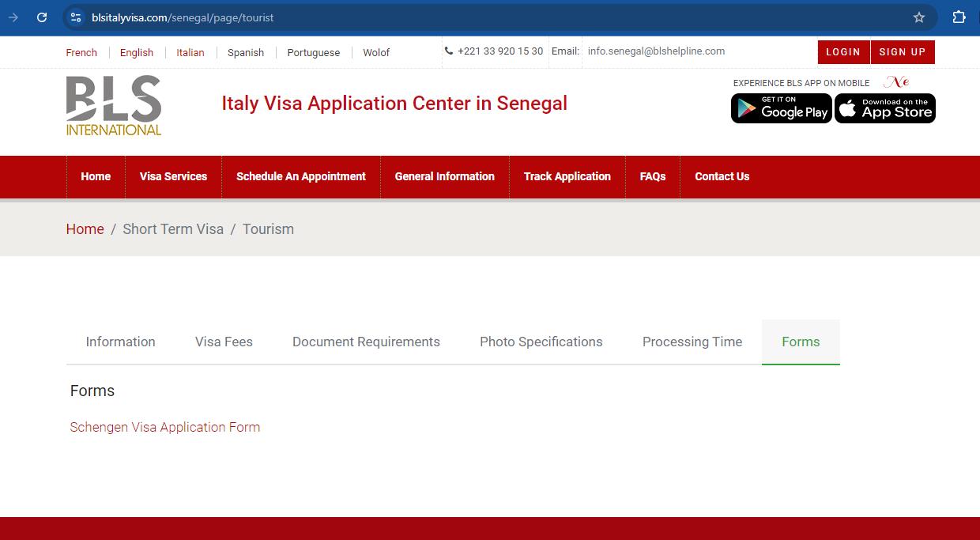The image size is (980, 540).
Task: Click the SIGN UP button
Action: [x=902, y=51]
